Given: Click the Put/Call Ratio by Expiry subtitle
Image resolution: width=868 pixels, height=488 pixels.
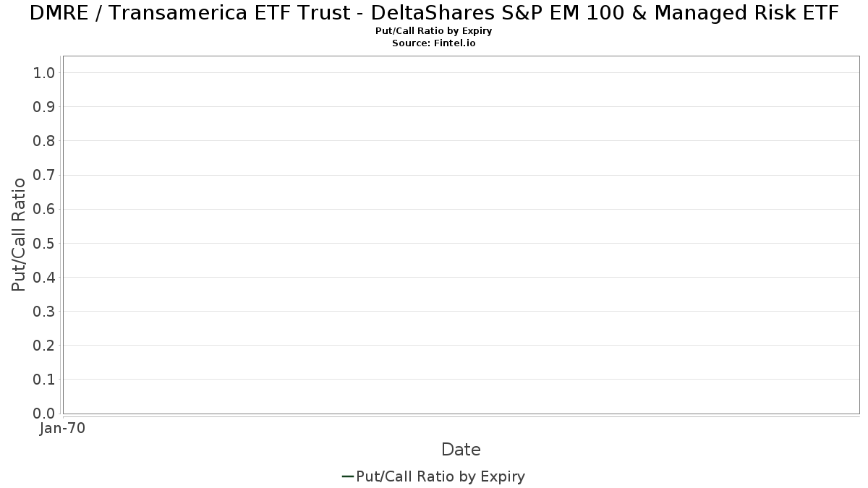Looking at the screenshot, I should [x=434, y=31].
